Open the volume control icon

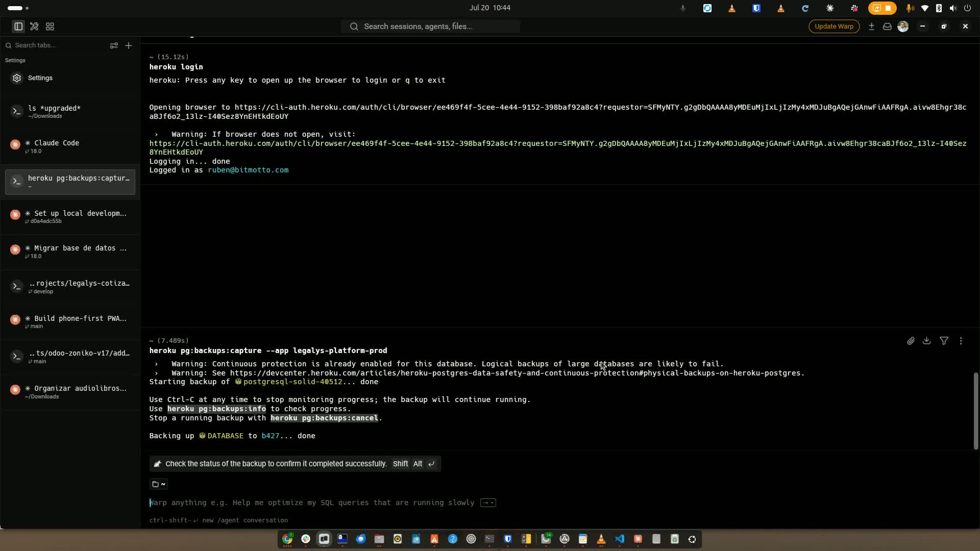coord(953,8)
